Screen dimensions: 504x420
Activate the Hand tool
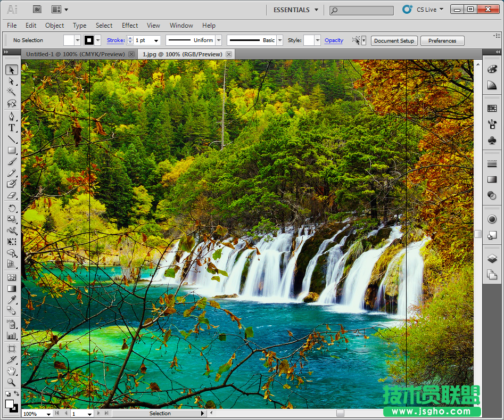12,371
